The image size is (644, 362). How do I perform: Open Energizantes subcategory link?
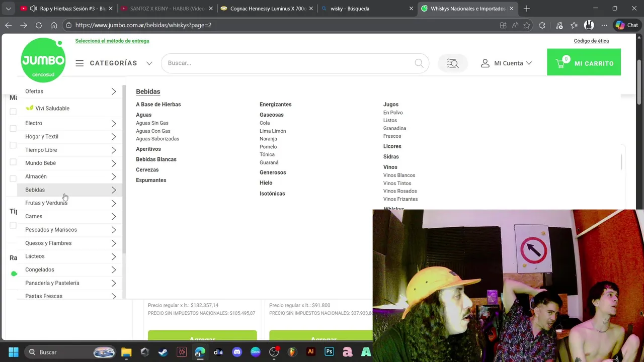(276, 105)
